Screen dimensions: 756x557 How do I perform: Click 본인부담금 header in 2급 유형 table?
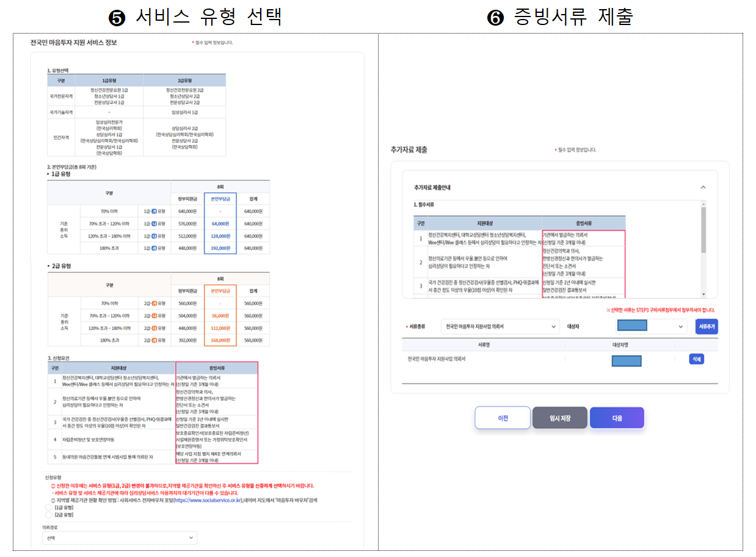click(220, 291)
